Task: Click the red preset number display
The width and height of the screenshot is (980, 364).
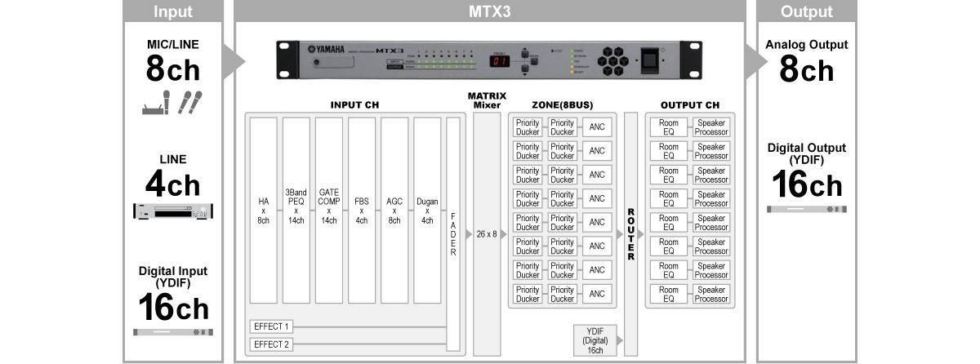Action: pos(501,61)
